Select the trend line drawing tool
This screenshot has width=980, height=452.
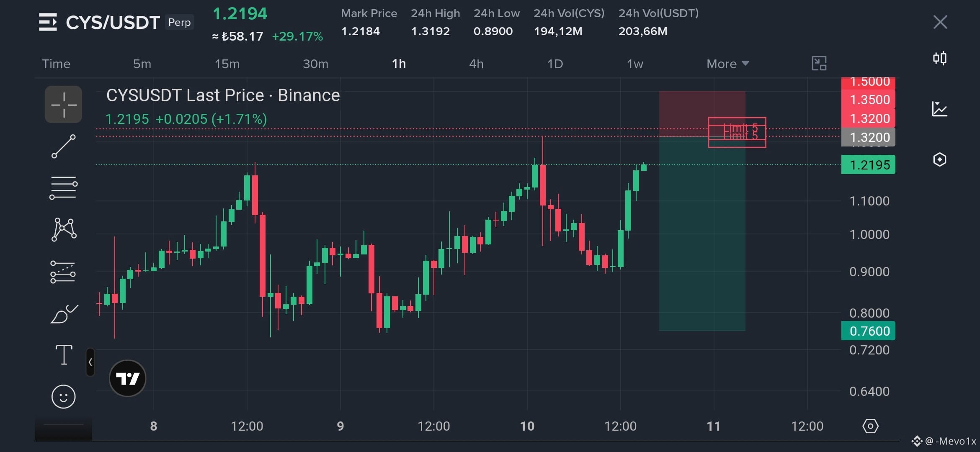(x=64, y=146)
